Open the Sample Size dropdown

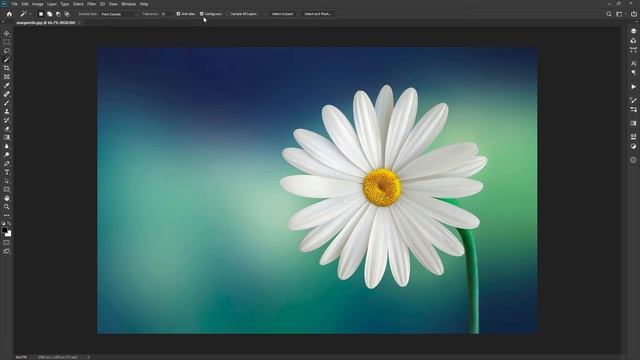coord(119,14)
